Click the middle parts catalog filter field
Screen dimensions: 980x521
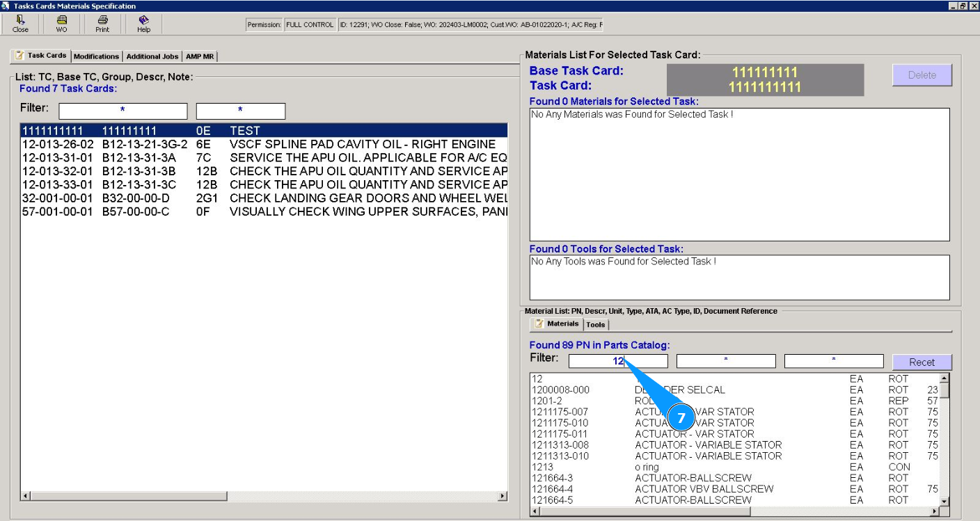726,361
